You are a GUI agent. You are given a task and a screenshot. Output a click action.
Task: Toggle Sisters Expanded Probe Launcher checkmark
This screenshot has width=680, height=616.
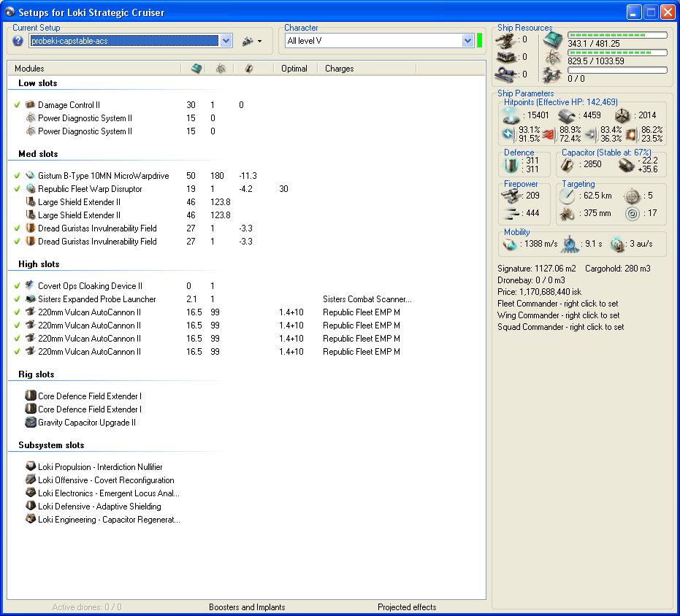pyautogui.click(x=17, y=299)
